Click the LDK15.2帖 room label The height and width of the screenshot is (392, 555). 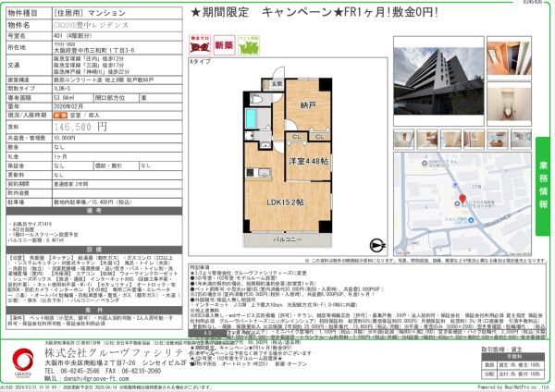tap(285, 202)
